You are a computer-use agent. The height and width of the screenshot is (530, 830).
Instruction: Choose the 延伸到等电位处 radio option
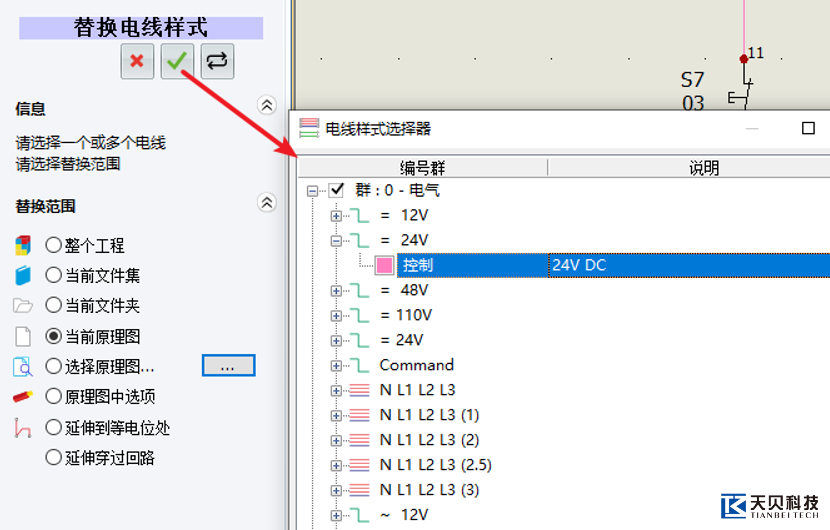(x=54, y=428)
